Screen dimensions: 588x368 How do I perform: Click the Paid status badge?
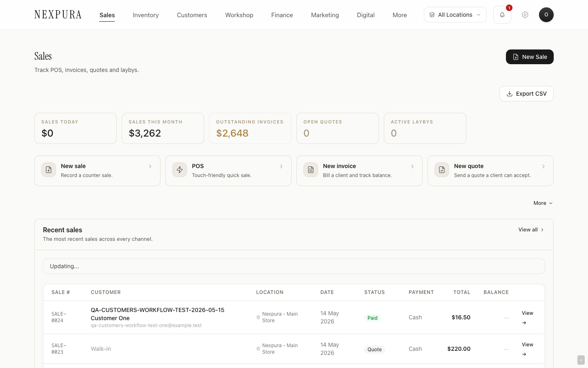coord(372,318)
